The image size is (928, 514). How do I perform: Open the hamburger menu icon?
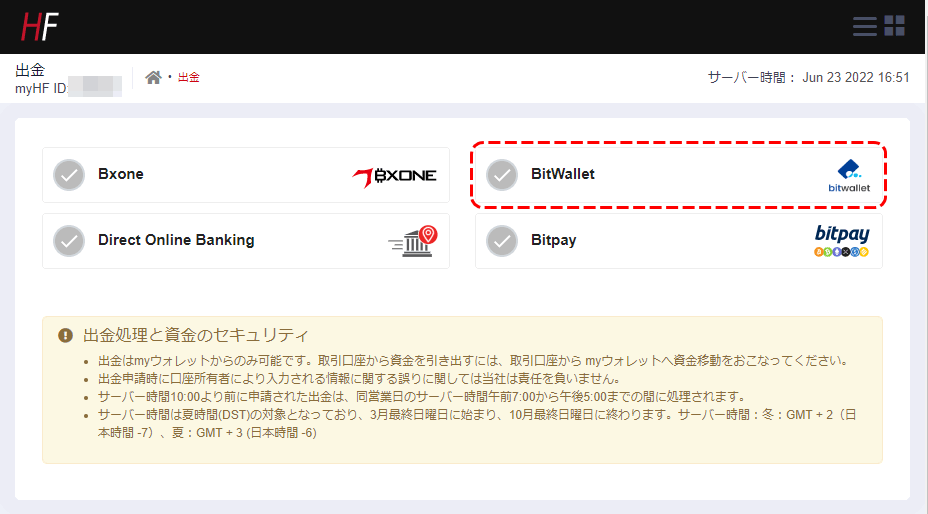point(865,26)
